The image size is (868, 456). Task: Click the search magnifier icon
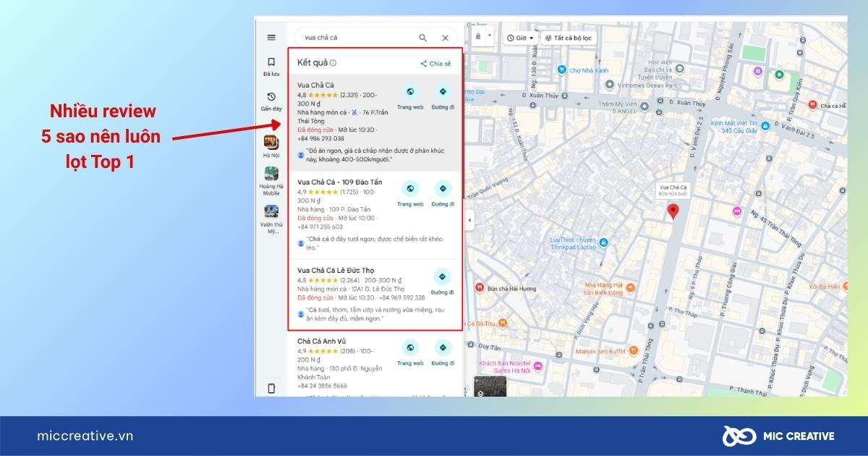pos(422,37)
